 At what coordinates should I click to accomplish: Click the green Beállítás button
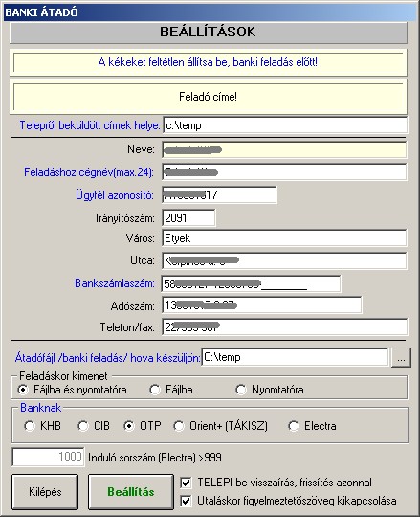point(131,492)
